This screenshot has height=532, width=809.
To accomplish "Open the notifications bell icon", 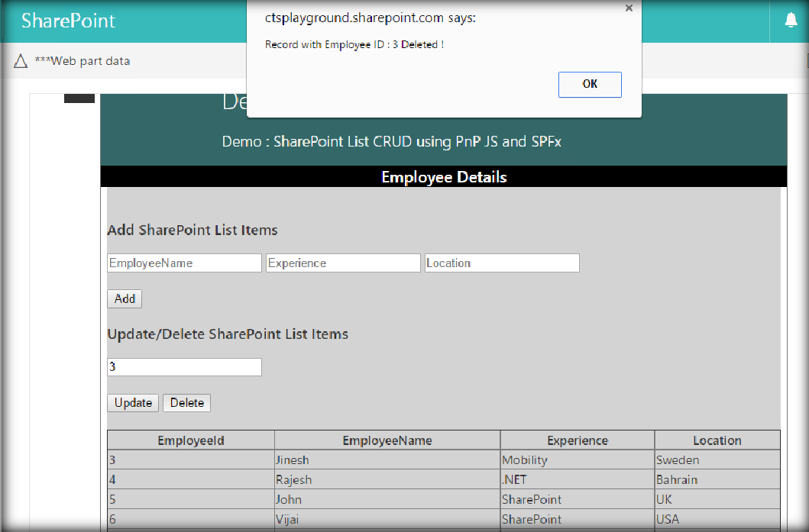I will tap(791, 20).
